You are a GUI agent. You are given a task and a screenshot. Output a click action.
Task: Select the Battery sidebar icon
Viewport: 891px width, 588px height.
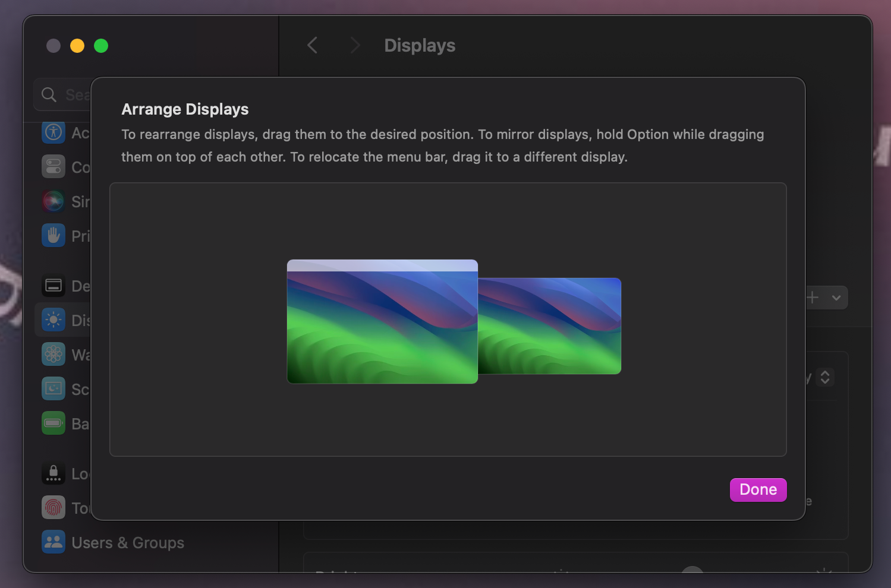(x=53, y=423)
